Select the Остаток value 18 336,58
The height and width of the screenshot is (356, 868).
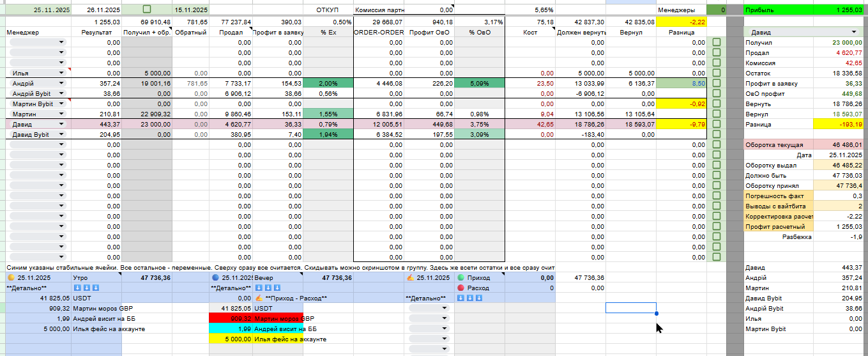[839, 74]
